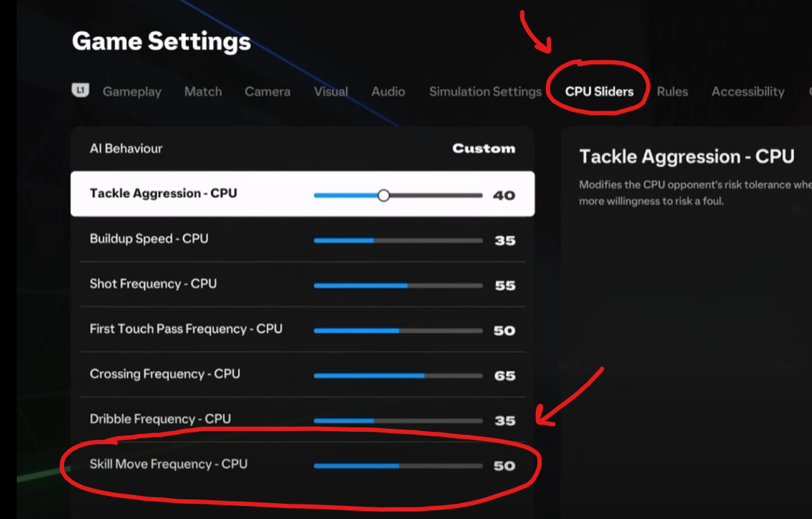Adjust the Shot Frequency - CPU slider
The height and width of the screenshot is (519, 812).
(398, 286)
